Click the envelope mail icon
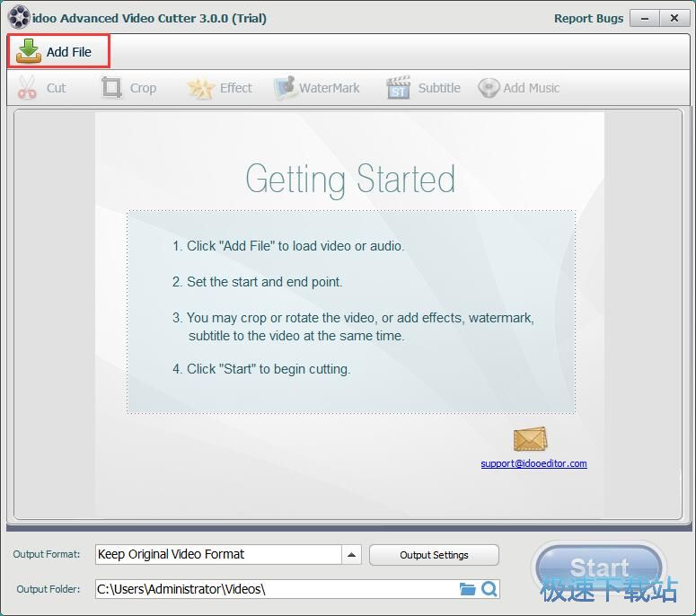The image size is (696, 616). click(530, 439)
